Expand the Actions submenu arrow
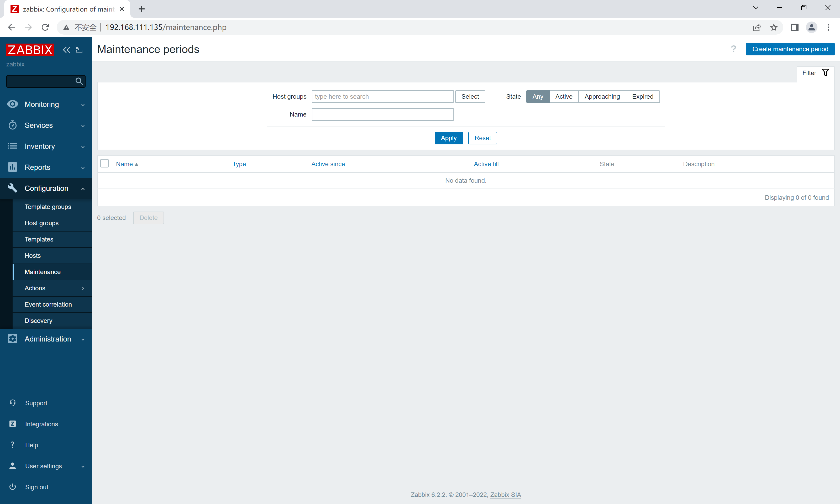840x504 pixels. pyautogui.click(x=83, y=288)
